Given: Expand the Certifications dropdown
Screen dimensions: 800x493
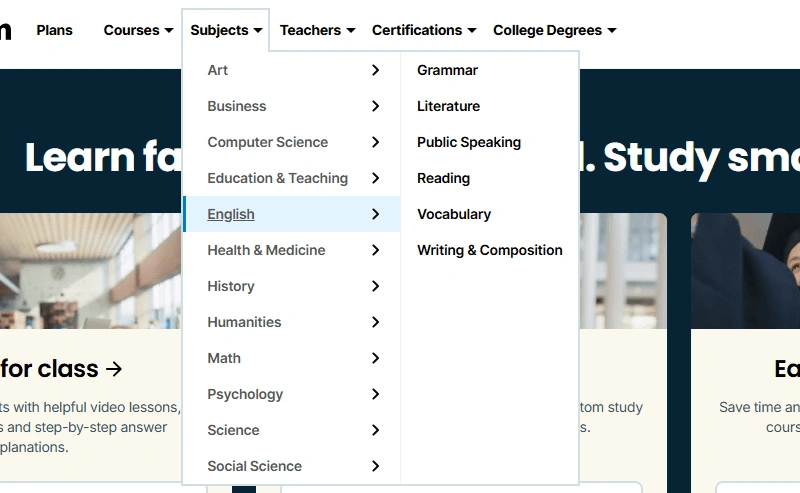Looking at the screenshot, I should tap(424, 30).
